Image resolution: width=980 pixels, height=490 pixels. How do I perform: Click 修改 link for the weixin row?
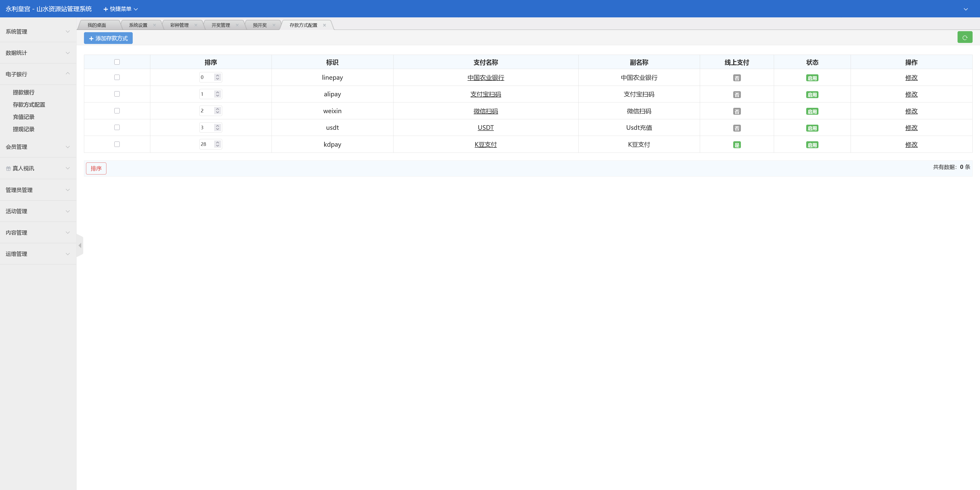(x=911, y=111)
